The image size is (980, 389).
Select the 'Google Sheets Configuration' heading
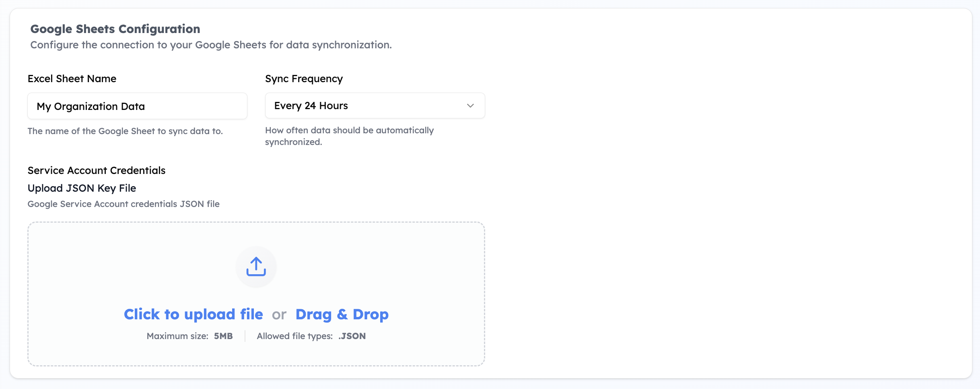pyautogui.click(x=115, y=29)
